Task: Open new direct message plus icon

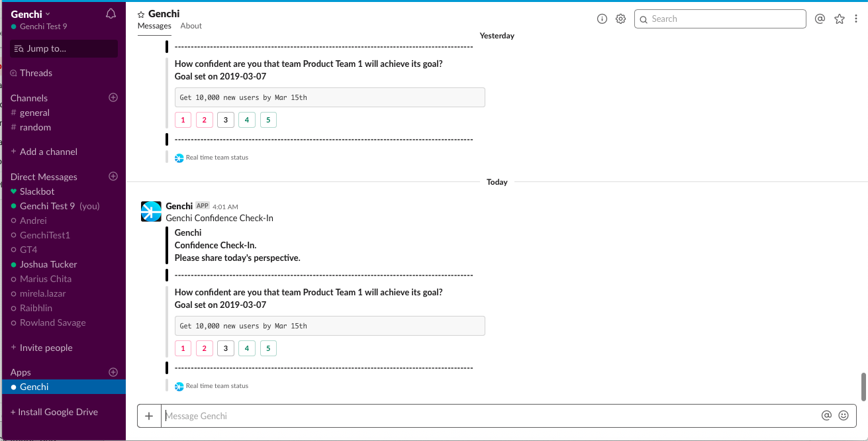Action: 113,176
